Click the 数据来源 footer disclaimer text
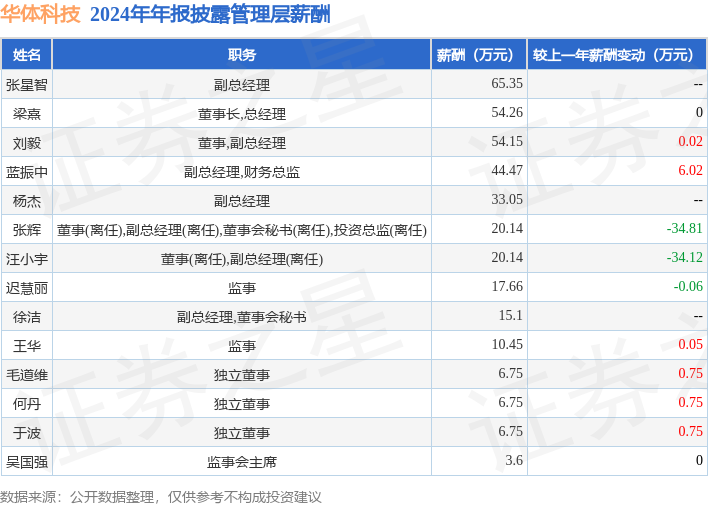The width and height of the screenshot is (708, 506). coord(161,497)
